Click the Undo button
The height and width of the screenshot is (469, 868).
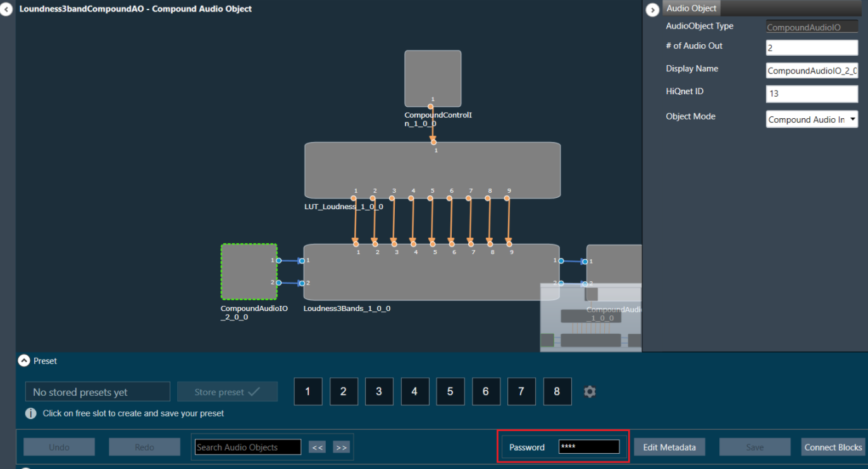point(59,447)
